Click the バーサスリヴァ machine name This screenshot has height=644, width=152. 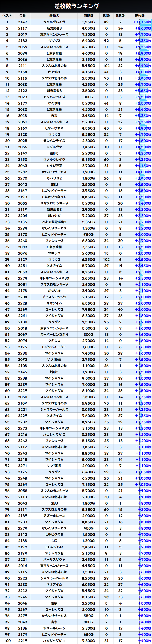click(54, 559)
